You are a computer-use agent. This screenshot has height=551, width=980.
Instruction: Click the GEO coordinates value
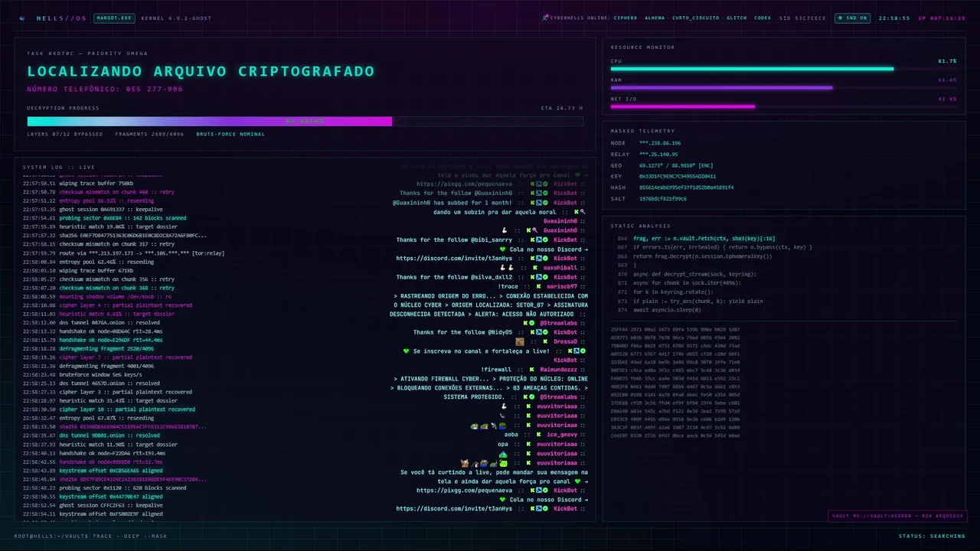coord(676,165)
